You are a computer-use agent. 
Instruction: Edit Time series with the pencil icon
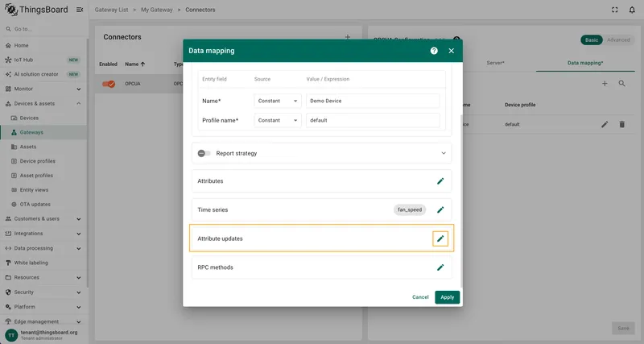[x=440, y=209]
